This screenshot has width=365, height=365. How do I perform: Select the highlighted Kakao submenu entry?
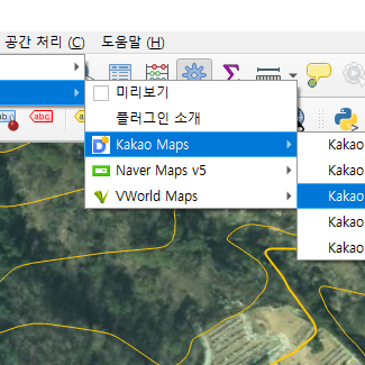click(x=331, y=196)
